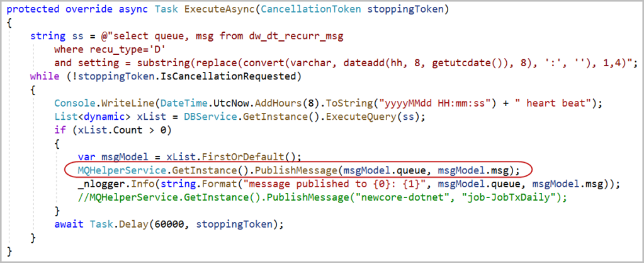Click the variable name 'ss' in string declaration
Viewport: 644px width, 263px height.
pyautogui.click(x=76, y=36)
